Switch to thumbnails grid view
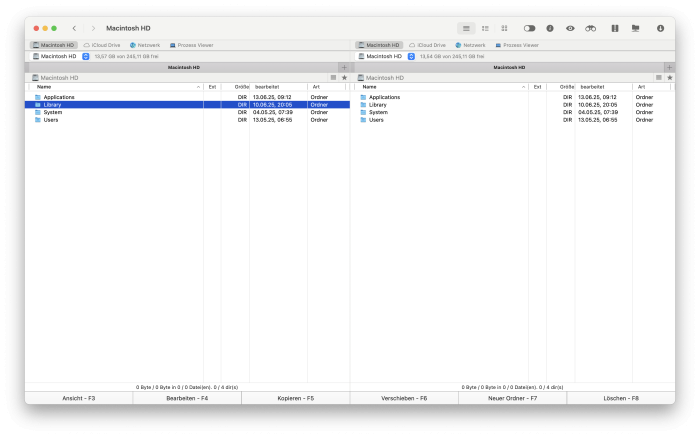 (504, 29)
